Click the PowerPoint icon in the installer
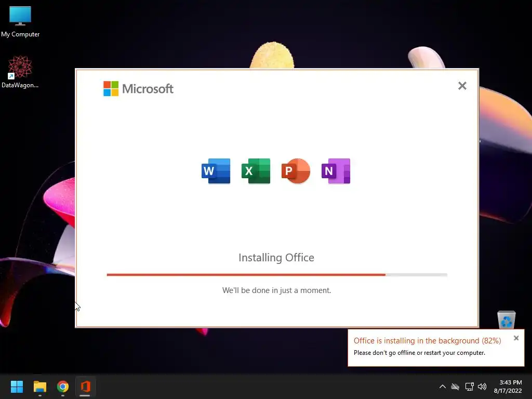 click(296, 171)
